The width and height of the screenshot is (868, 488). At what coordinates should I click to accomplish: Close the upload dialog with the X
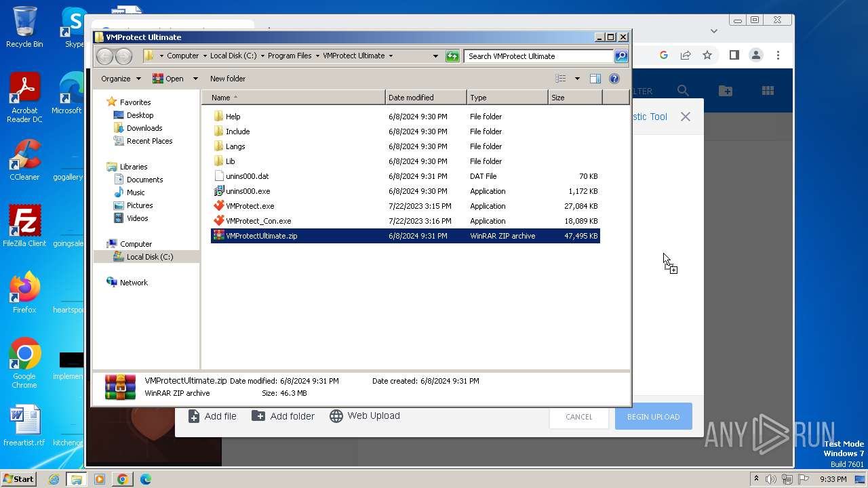click(x=686, y=117)
